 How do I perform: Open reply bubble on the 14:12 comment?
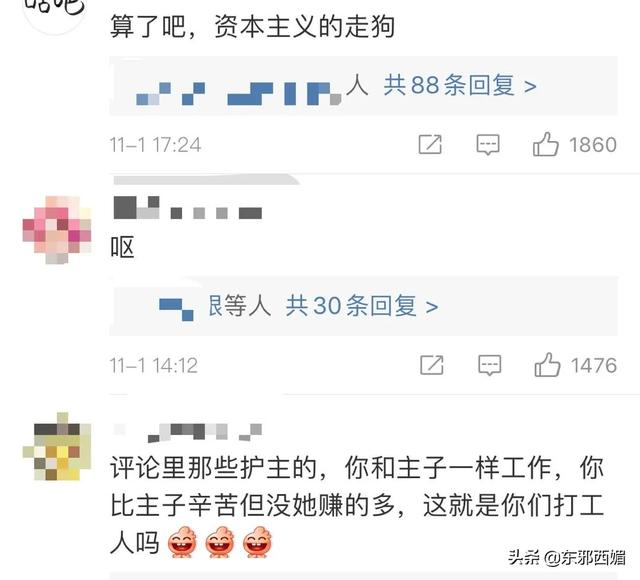point(489,365)
